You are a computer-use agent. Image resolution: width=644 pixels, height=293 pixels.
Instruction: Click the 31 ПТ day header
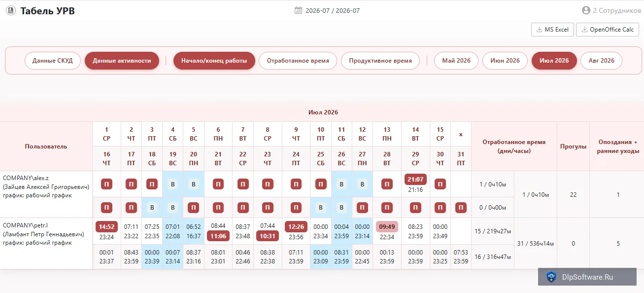coord(461,159)
